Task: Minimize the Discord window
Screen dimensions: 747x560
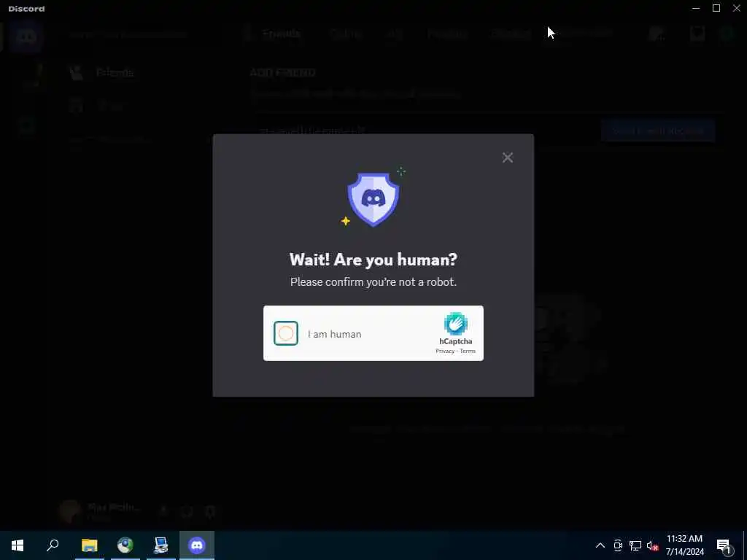Action: 696,8
